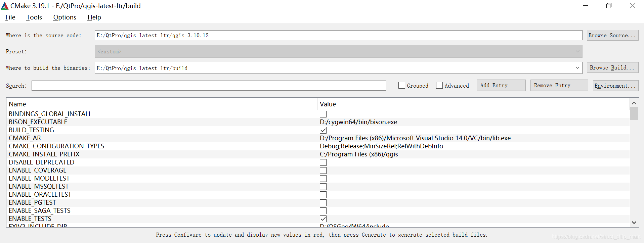Open the Preset dropdown
This screenshot has height=243, width=644.
338,51
